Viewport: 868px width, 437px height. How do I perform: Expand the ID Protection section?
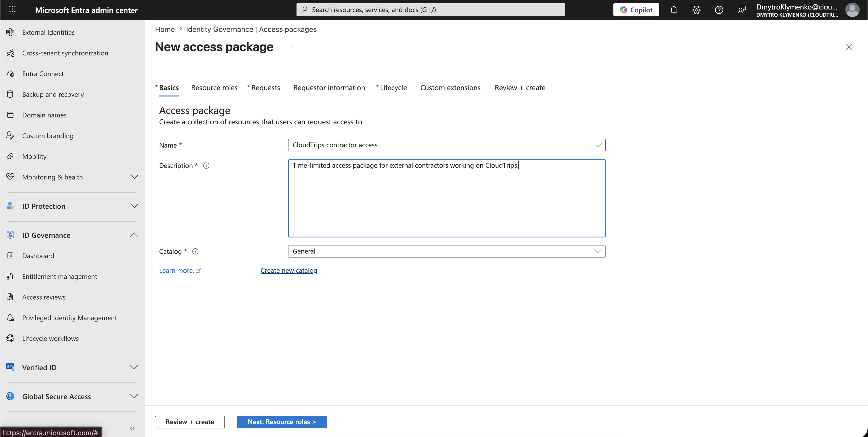pyautogui.click(x=134, y=206)
